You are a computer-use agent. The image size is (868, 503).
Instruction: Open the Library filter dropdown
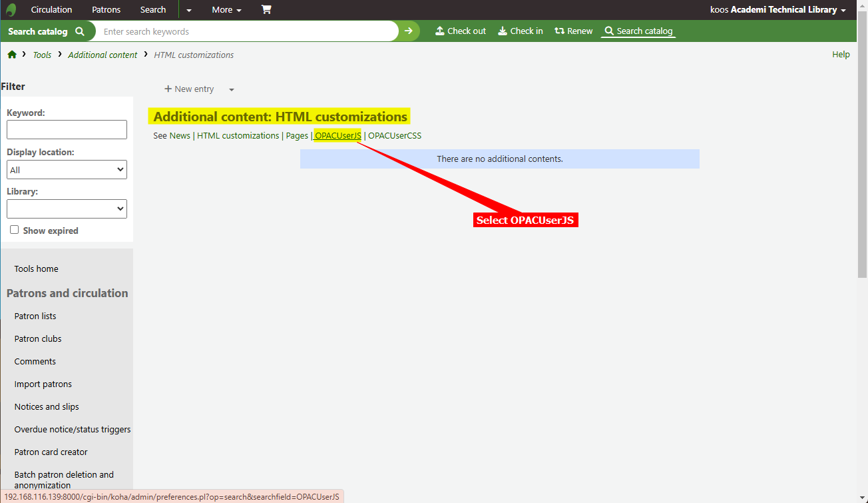coord(67,209)
